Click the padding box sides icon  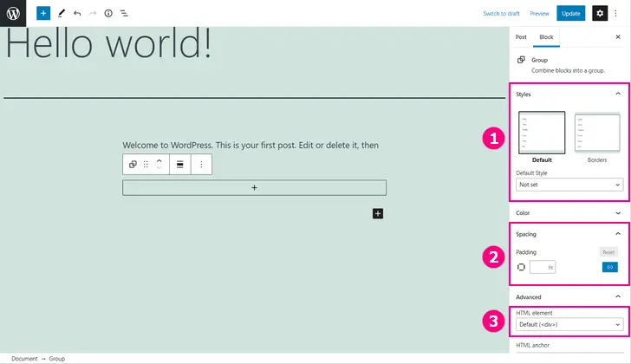point(521,267)
